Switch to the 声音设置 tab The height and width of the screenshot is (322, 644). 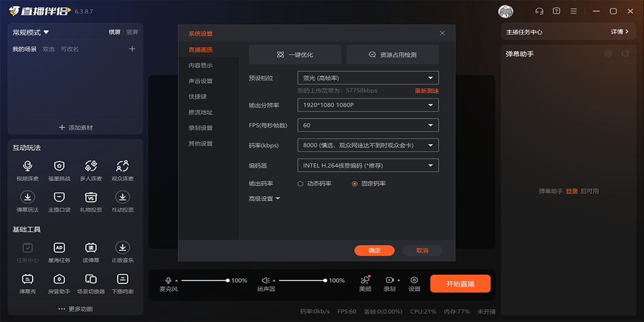pos(201,81)
